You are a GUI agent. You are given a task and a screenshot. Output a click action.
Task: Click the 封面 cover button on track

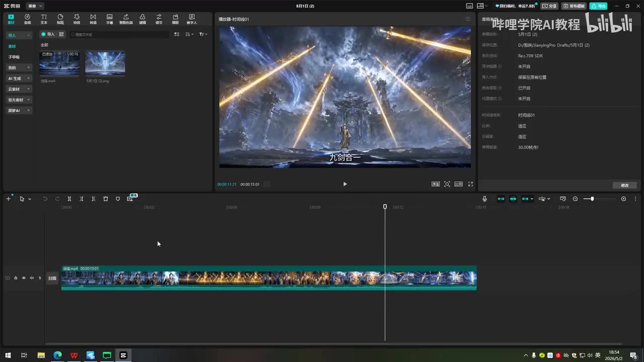pyautogui.click(x=52, y=279)
